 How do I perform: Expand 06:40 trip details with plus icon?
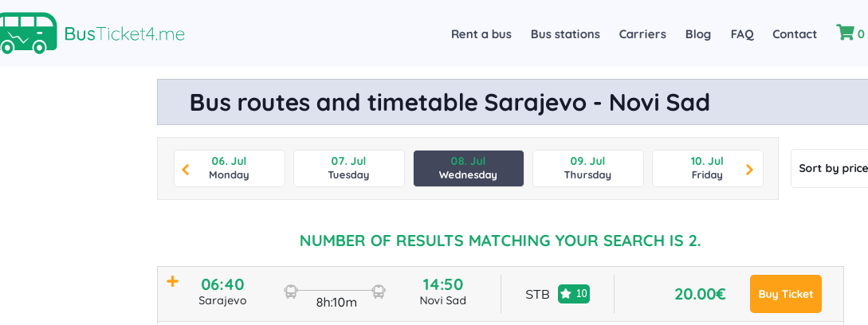tap(172, 281)
